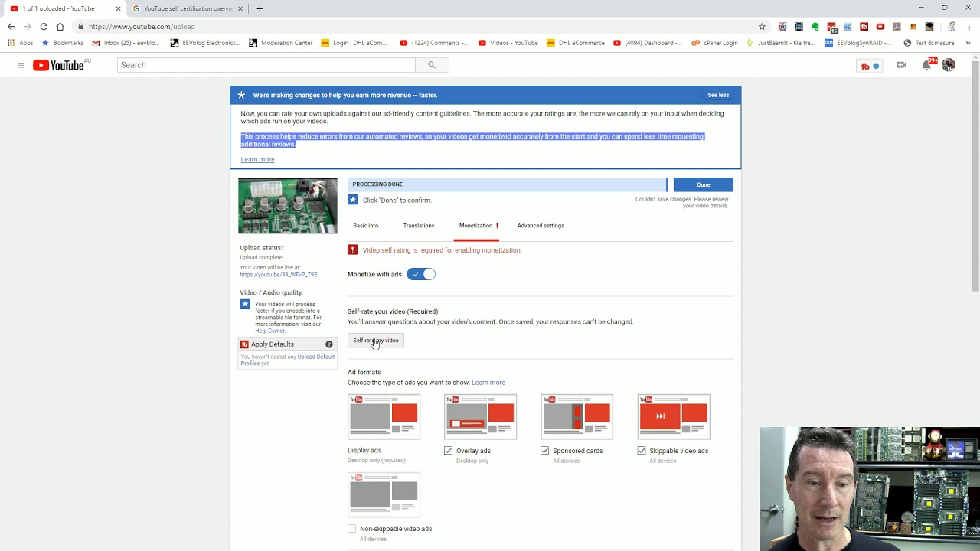Open the YouTube account avatar menu
This screenshot has width=980, height=551.
click(x=949, y=65)
